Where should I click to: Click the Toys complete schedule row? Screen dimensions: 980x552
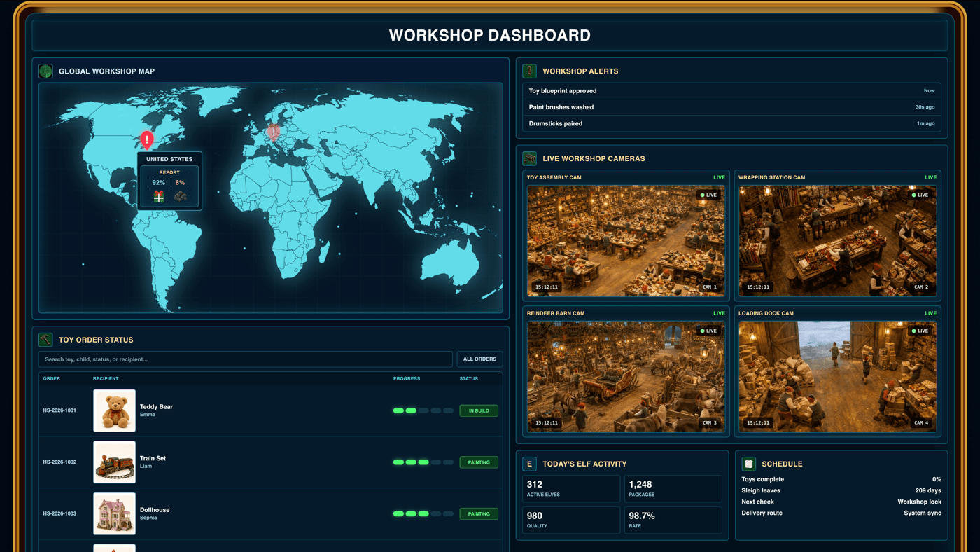coord(841,479)
